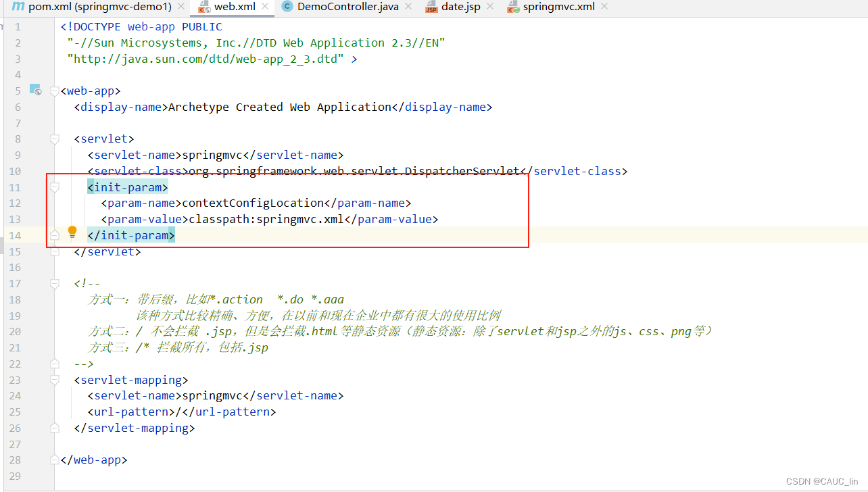Click line number 1 in the gutter
This screenshot has height=492, width=868.
pyautogui.click(x=18, y=27)
